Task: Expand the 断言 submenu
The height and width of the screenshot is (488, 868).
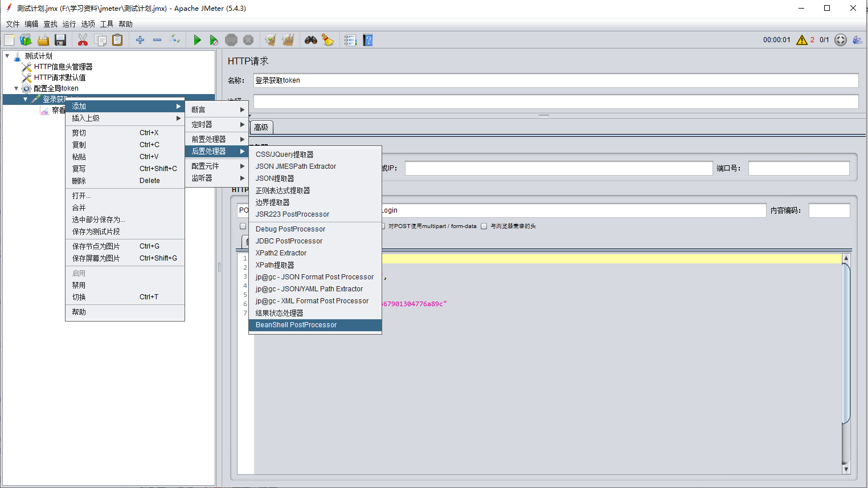Action: point(218,109)
